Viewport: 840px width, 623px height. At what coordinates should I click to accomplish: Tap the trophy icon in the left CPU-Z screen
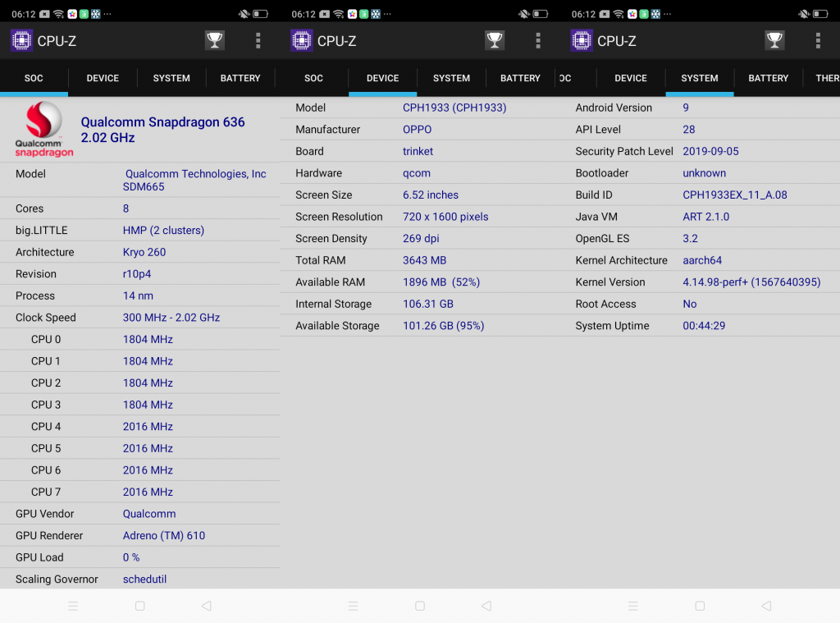pyautogui.click(x=214, y=40)
